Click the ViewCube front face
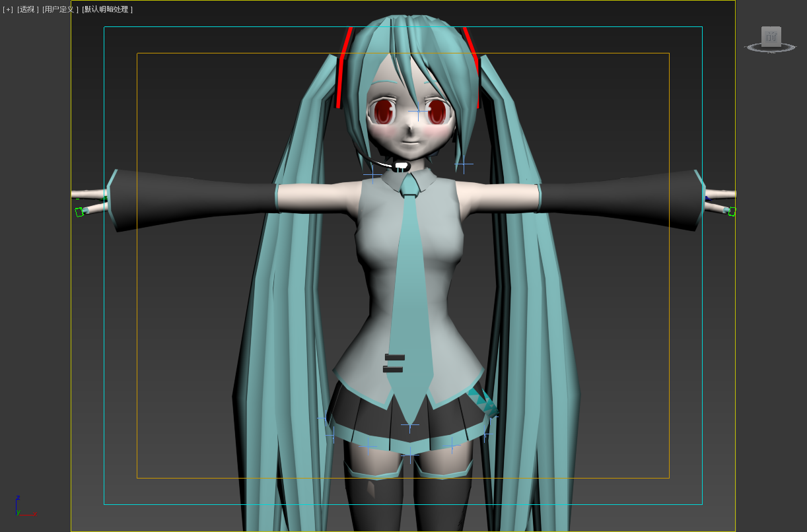807x532 pixels. pos(771,37)
